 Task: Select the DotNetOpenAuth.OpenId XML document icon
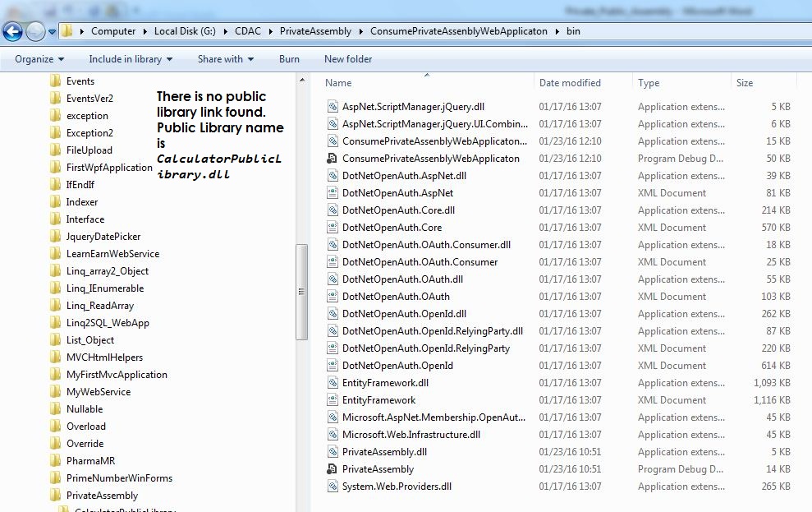click(332, 366)
